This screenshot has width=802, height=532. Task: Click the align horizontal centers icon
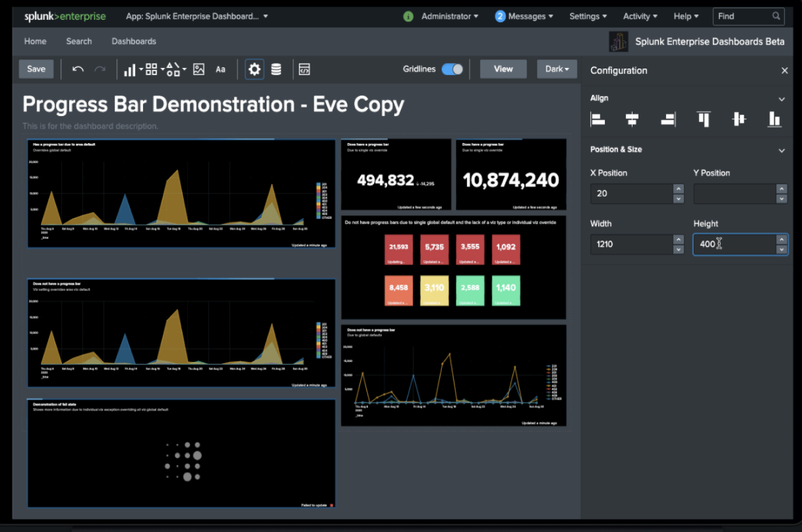coord(632,119)
